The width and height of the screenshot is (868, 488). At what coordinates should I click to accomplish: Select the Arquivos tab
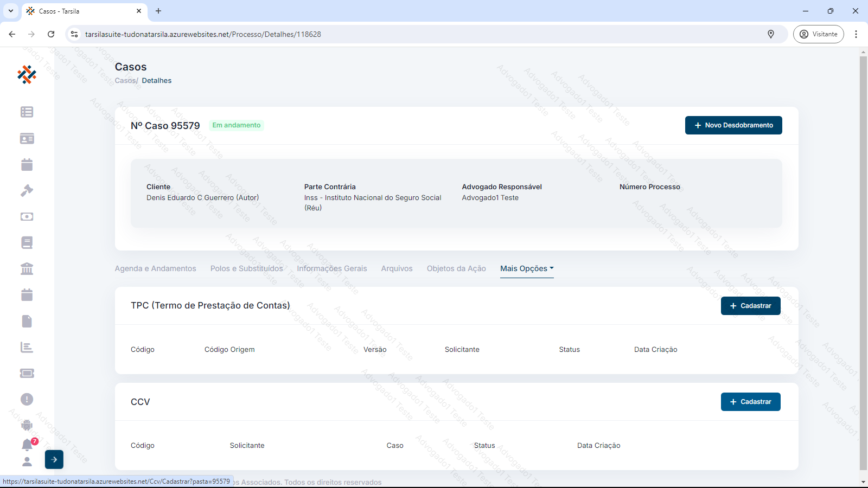[397, 268]
